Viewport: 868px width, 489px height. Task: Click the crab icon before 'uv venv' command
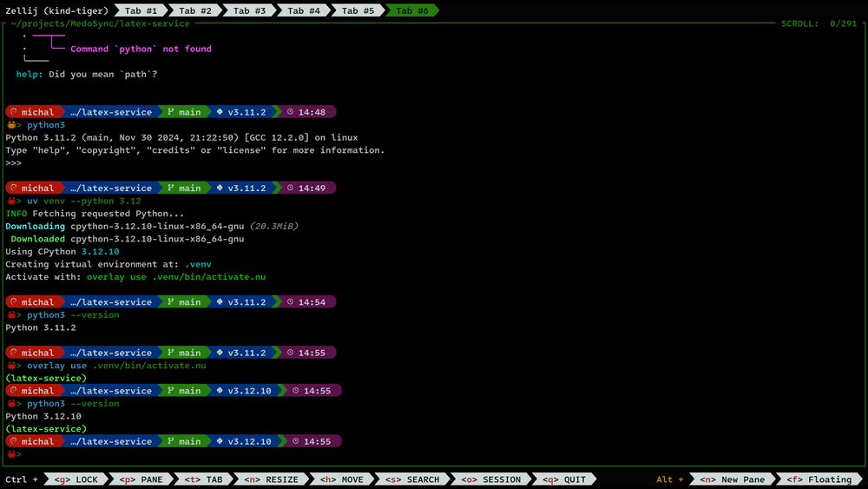[x=11, y=201]
